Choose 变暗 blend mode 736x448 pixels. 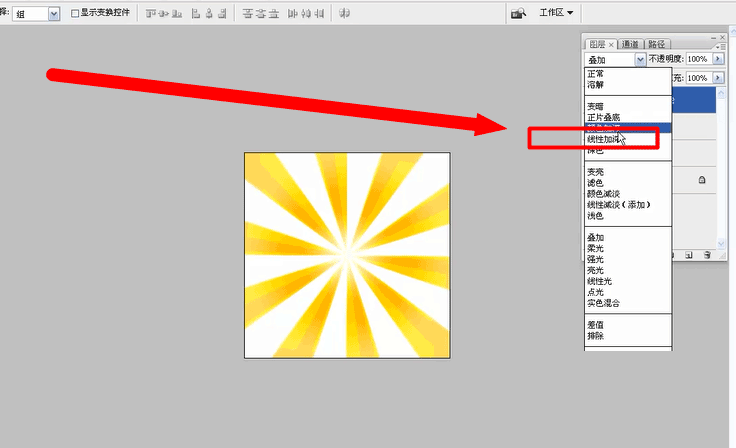click(628, 107)
